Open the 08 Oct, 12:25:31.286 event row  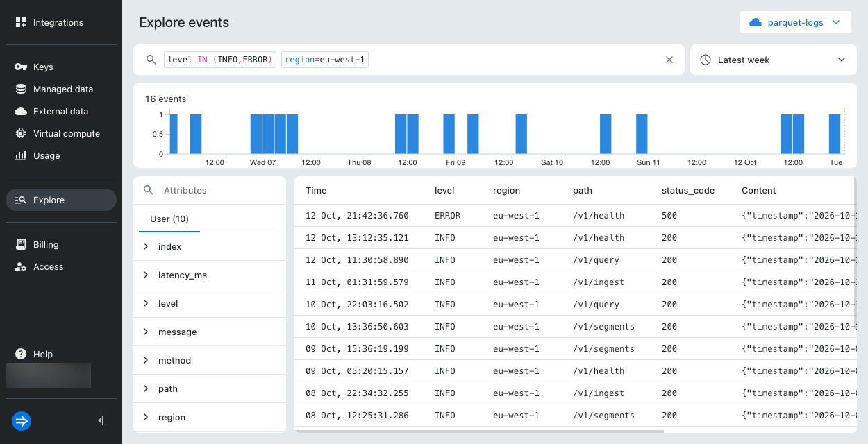(x=575, y=416)
